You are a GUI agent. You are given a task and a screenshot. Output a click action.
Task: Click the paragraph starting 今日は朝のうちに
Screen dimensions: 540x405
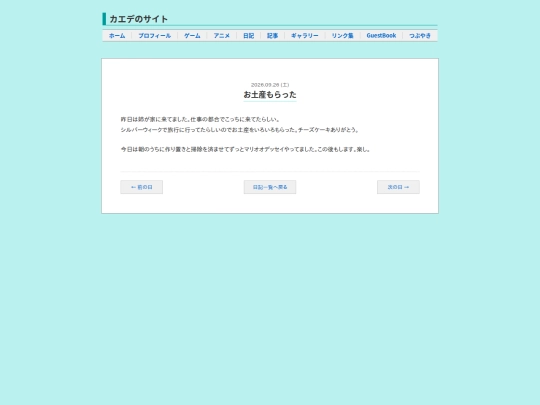pyautogui.click(x=245, y=149)
